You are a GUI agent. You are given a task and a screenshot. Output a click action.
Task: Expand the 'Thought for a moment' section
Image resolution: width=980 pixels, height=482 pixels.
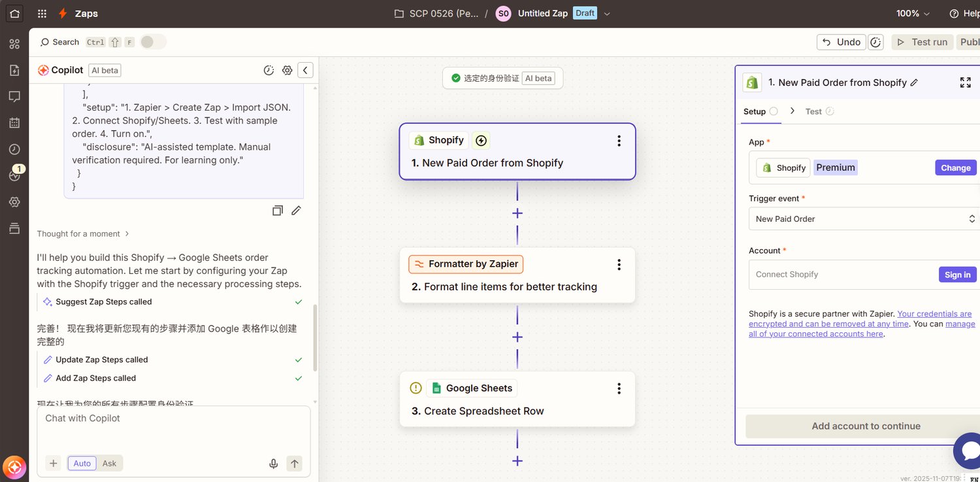(82, 233)
